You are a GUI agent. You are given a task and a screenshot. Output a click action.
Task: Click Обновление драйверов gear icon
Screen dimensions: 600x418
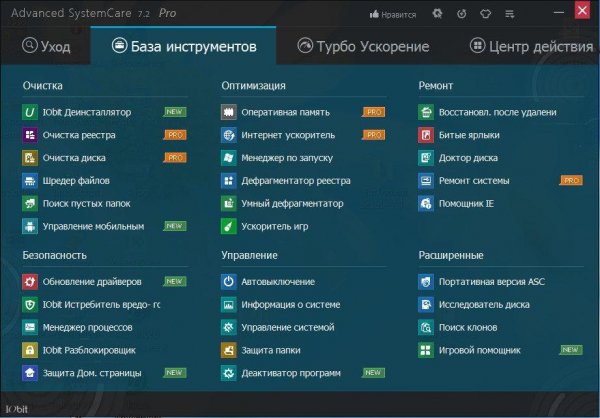click(30, 282)
